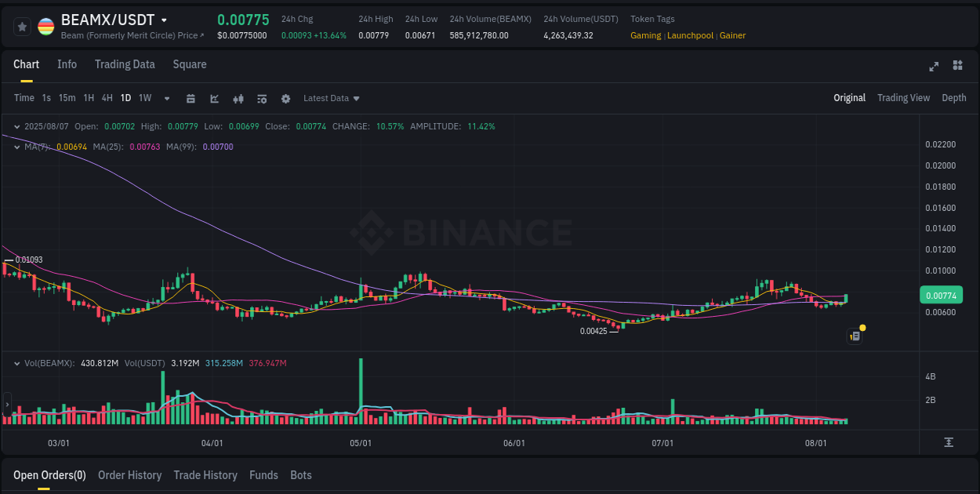Collapse the moving averages row chevron
This screenshot has width=980, height=494.
pyautogui.click(x=16, y=147)
